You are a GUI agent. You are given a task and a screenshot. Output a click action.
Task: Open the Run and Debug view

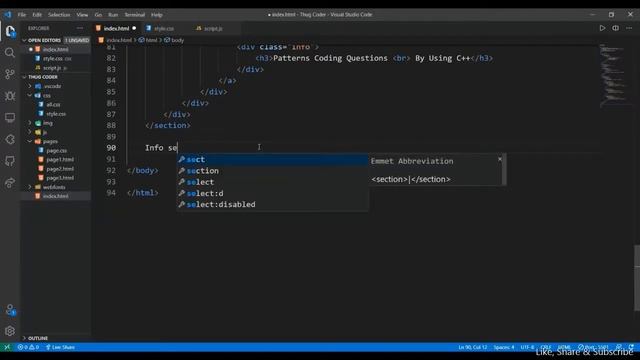[10, 96]
